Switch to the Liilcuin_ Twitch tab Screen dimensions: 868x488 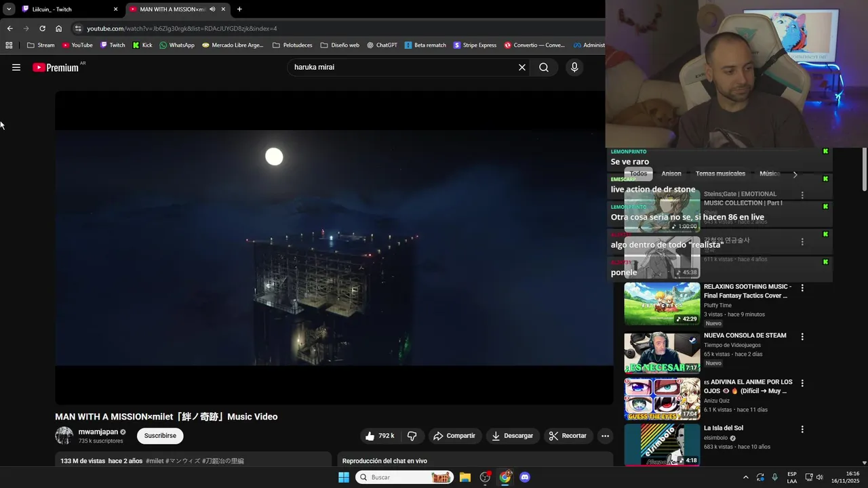pyautogui.click(x=70, y=9)
